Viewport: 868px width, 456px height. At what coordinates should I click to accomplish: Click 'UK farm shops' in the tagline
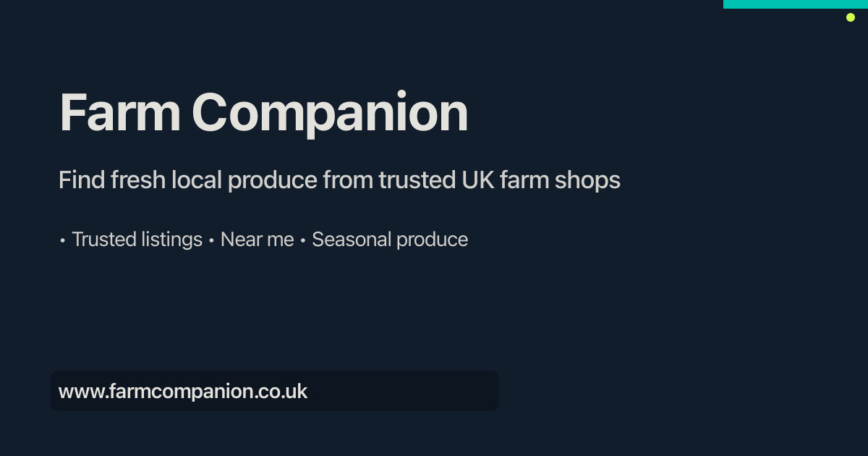[540, 180]
